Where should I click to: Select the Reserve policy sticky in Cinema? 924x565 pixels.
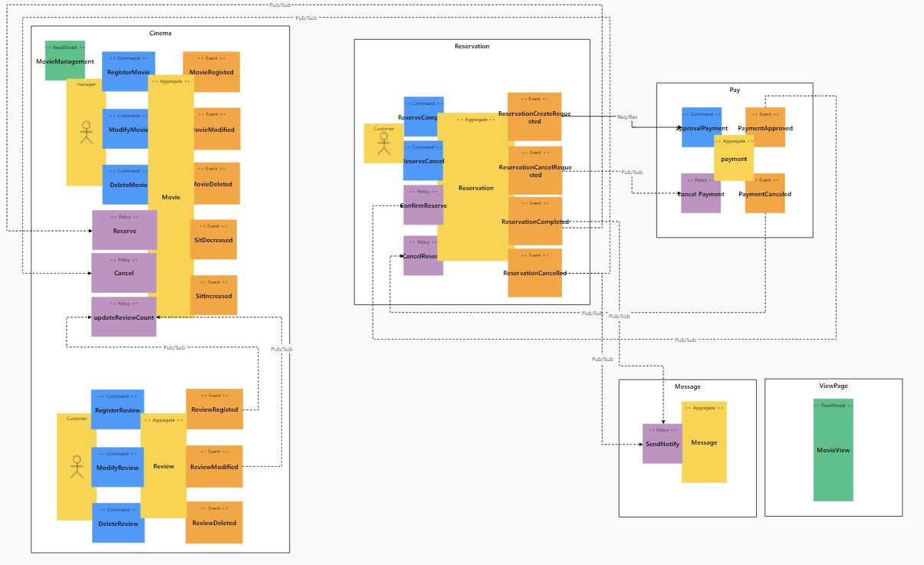point(124,230)
